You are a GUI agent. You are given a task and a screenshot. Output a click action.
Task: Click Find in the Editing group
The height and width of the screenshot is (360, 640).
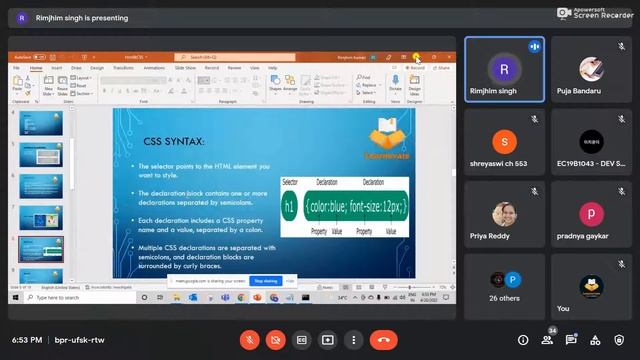[363, 78]
